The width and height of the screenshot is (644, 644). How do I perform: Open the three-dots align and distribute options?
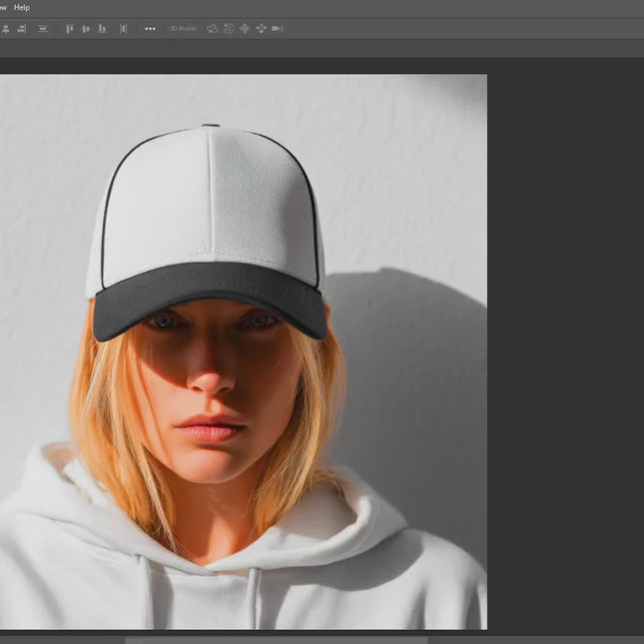click(x=151, y=29)
